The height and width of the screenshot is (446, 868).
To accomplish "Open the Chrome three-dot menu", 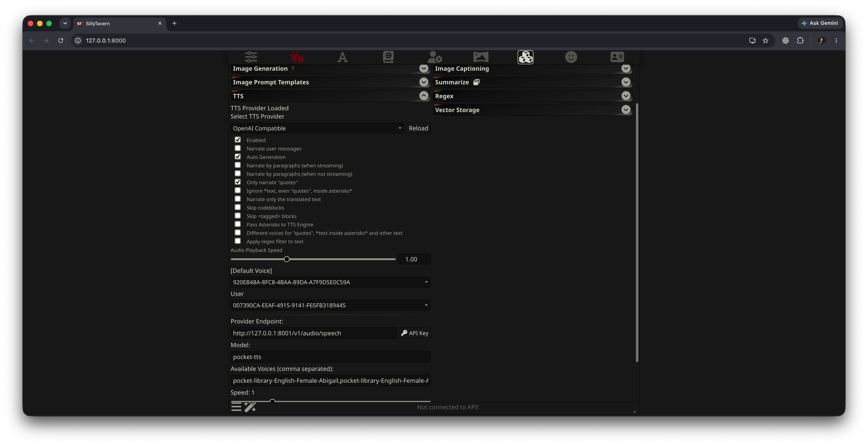I will tap(836, 40).
